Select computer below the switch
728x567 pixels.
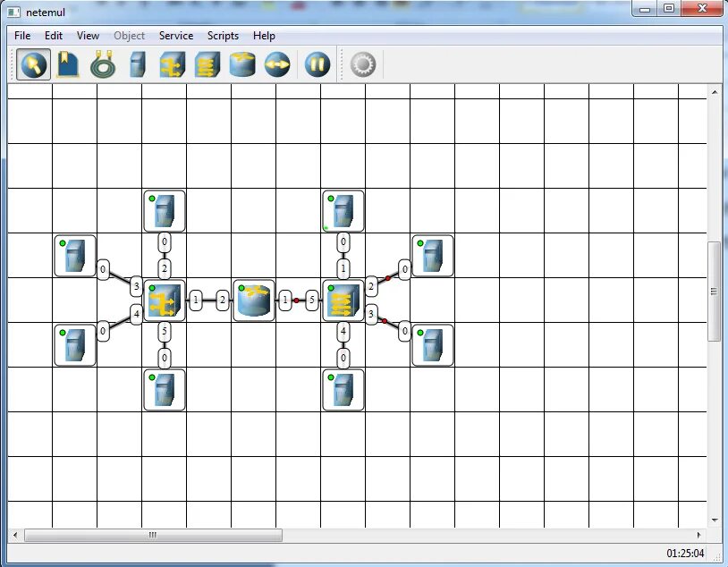(x=343, y=390)
